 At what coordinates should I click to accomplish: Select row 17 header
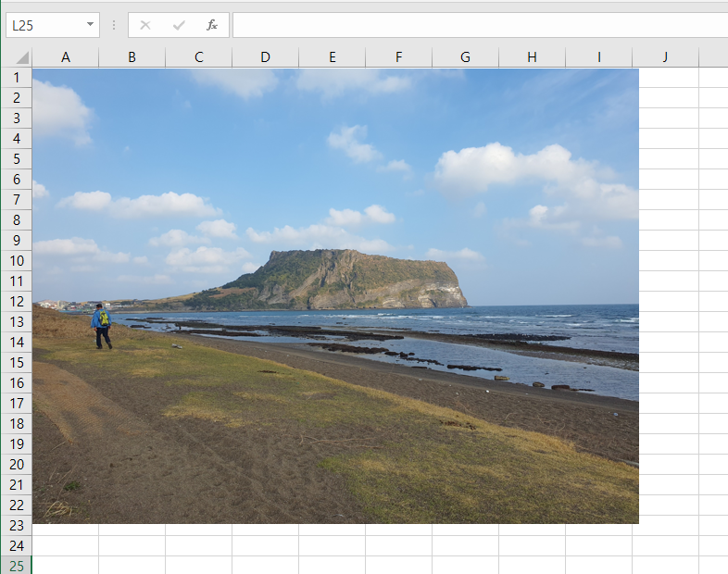pos(17,404)
